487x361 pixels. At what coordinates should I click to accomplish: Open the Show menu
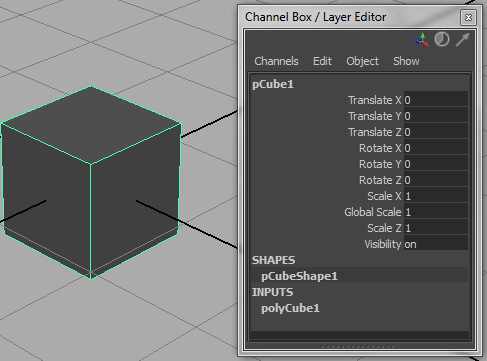coord(406,61)
